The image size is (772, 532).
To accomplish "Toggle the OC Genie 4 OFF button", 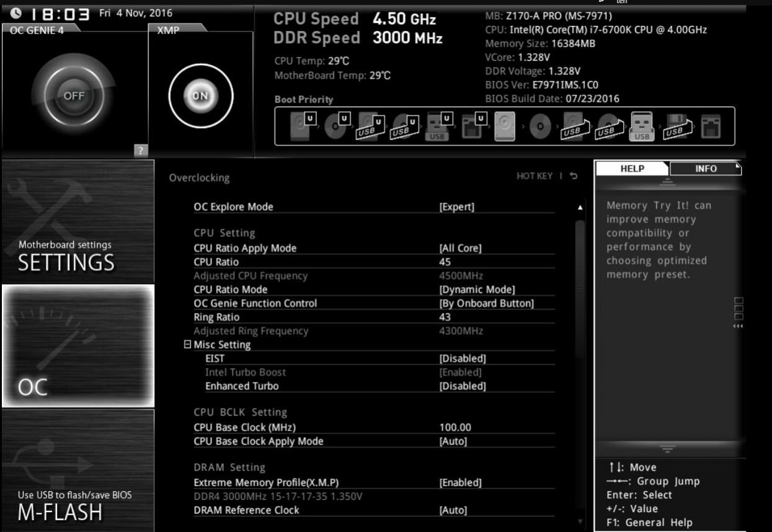I will click(73, 95).
